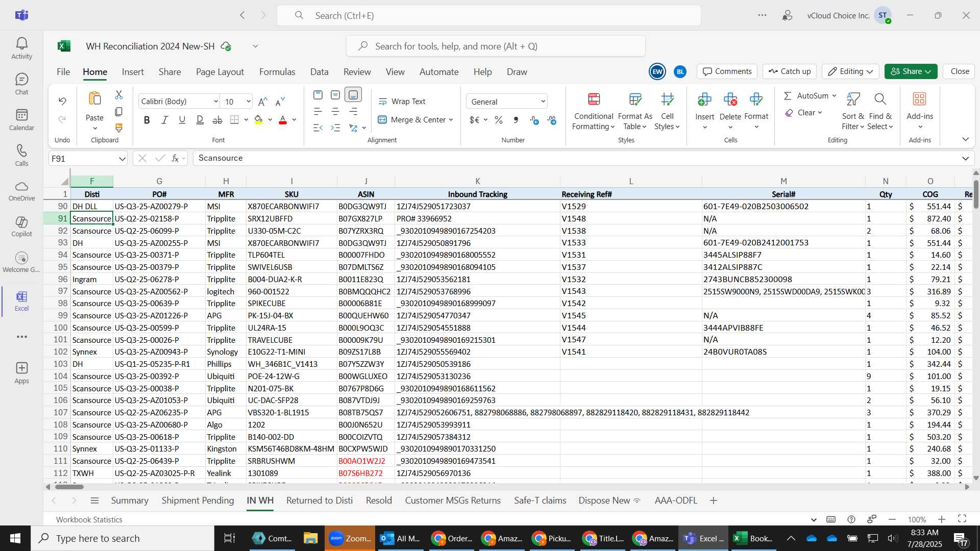
Task: Toggle top align button
Action: [x=318, y=95]
